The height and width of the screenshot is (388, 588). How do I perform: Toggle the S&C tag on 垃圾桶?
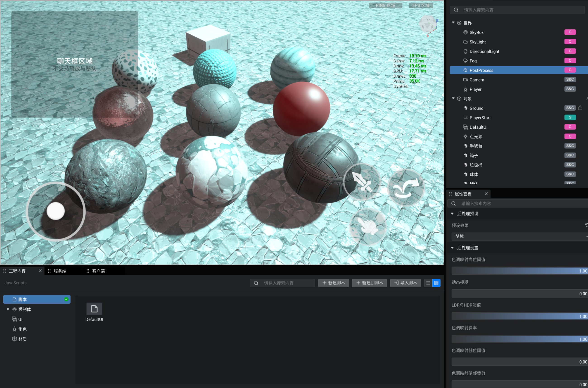coord(570,164)
